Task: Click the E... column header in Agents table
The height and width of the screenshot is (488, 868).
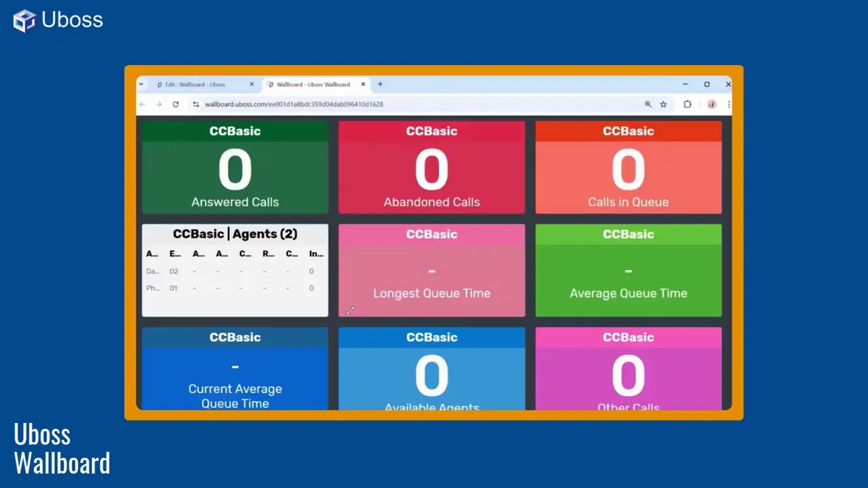Action: coord(175,253)
